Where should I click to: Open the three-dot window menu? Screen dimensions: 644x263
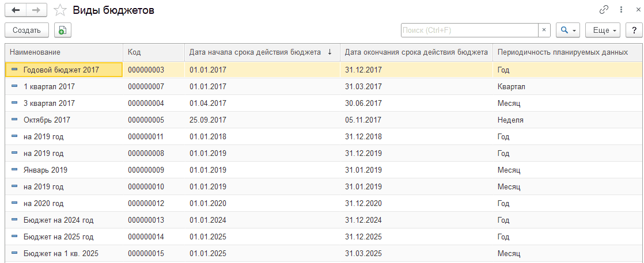pos(621,10)
